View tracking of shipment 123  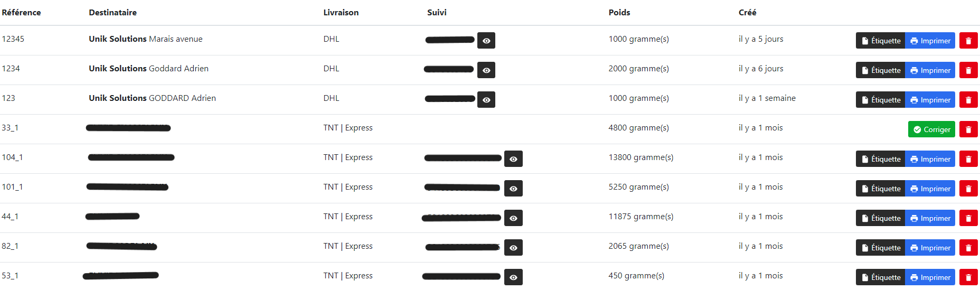point(486,100)
